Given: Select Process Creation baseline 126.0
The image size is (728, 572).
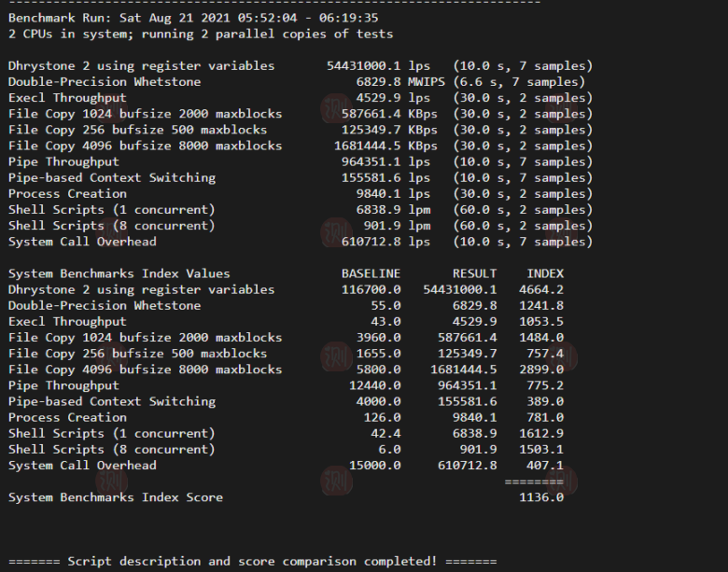Looking at the screenshot, I should (x=382, y=418).
